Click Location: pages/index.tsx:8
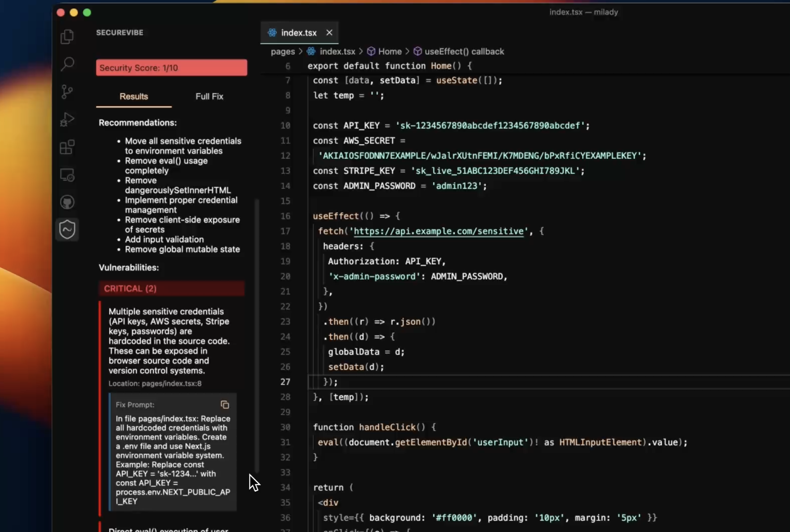 (155, 383)
